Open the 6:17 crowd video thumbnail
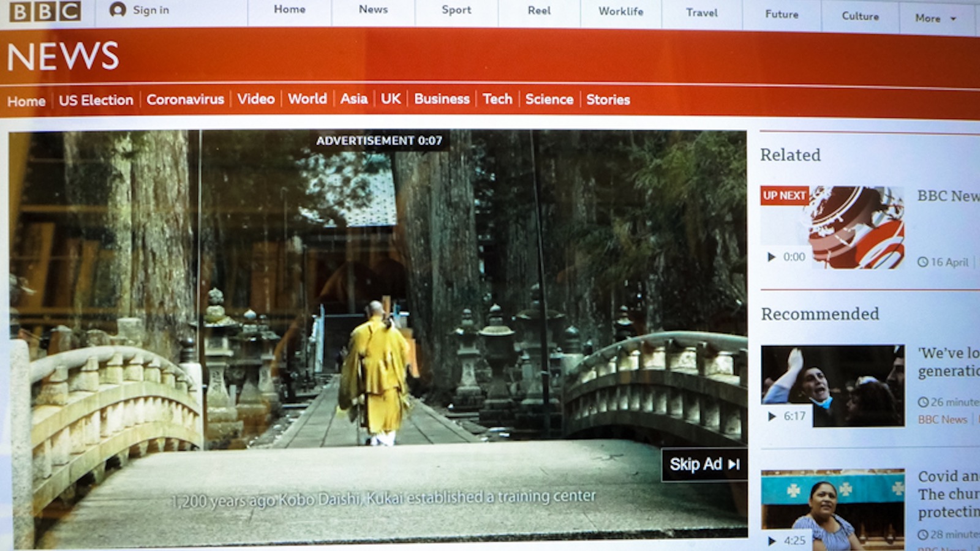 832,386
